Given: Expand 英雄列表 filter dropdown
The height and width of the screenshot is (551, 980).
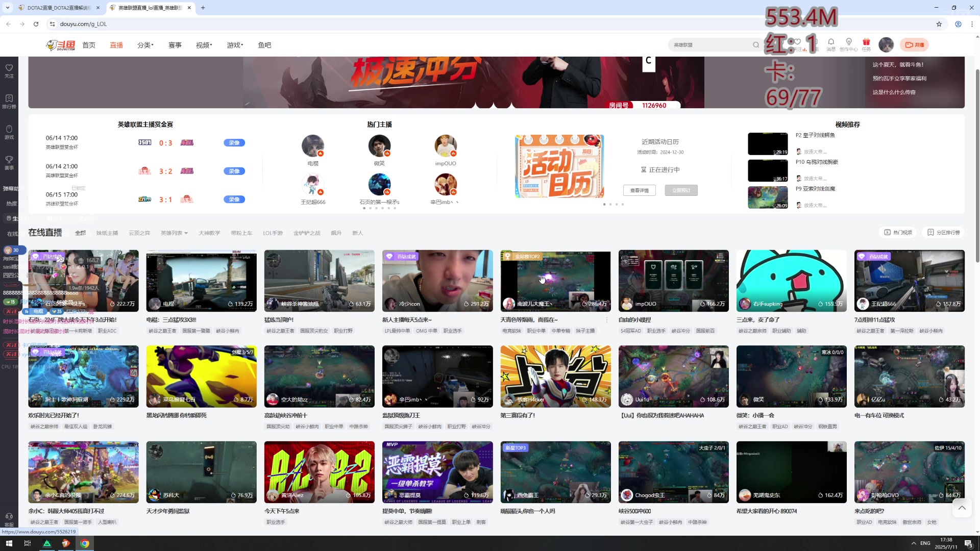Looking at the screenshot, I should tap(174, 233).
